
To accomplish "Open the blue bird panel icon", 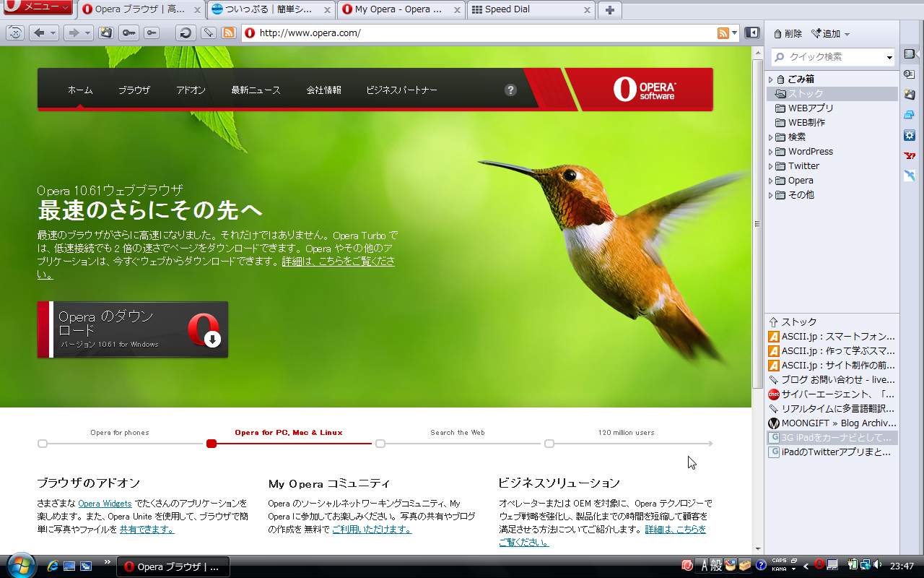I will point(910,176).
